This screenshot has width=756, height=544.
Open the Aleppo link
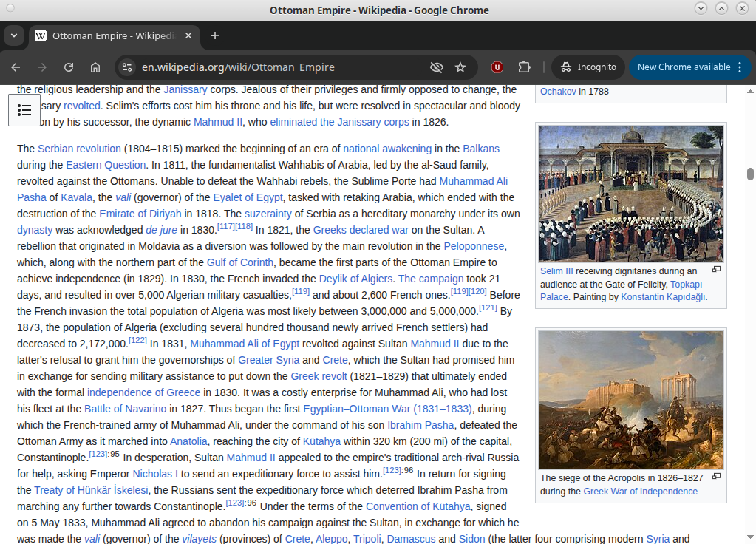[331, 539]
